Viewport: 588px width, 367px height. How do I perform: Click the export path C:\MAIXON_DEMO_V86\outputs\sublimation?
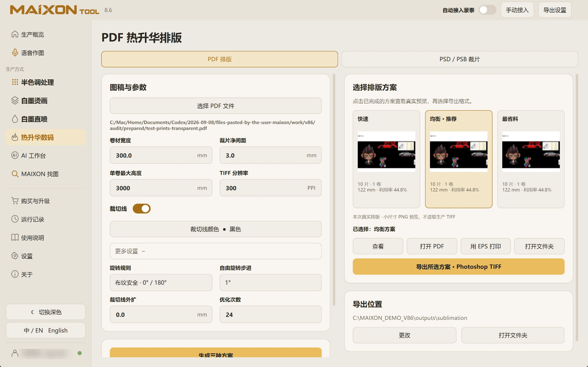click(410, 318)
